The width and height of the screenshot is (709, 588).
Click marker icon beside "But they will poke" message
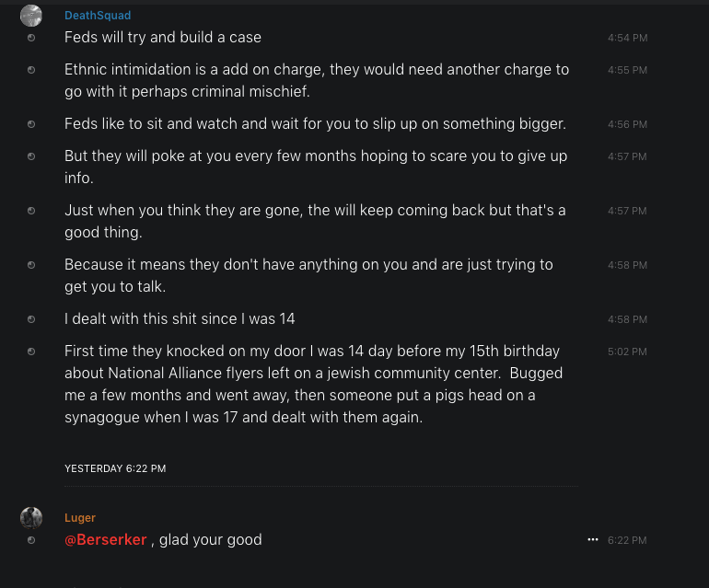tap(31, 156)
